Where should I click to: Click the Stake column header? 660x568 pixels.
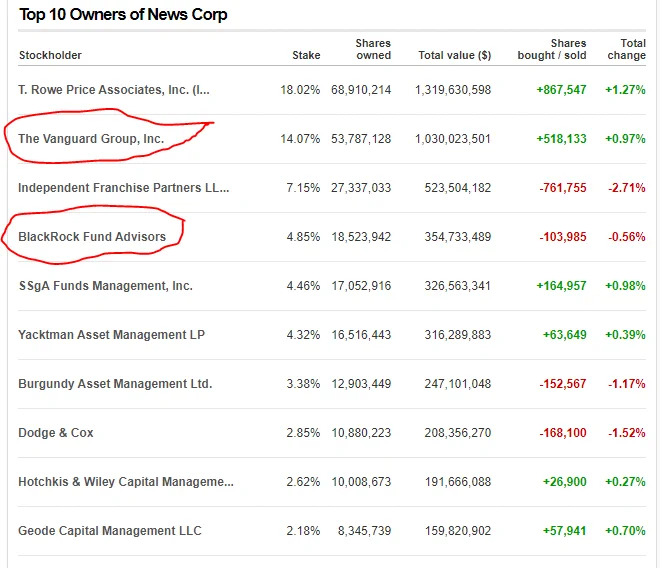(x=306, y=55)
